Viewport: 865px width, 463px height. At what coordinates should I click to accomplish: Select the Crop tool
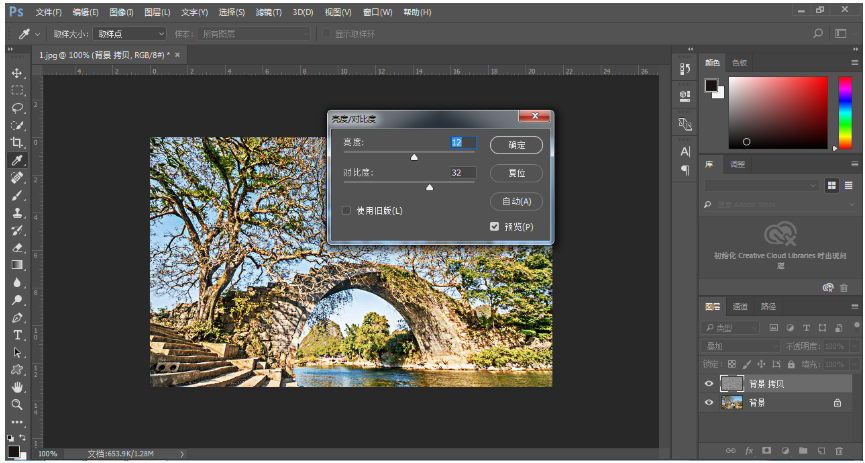[17, 143]
